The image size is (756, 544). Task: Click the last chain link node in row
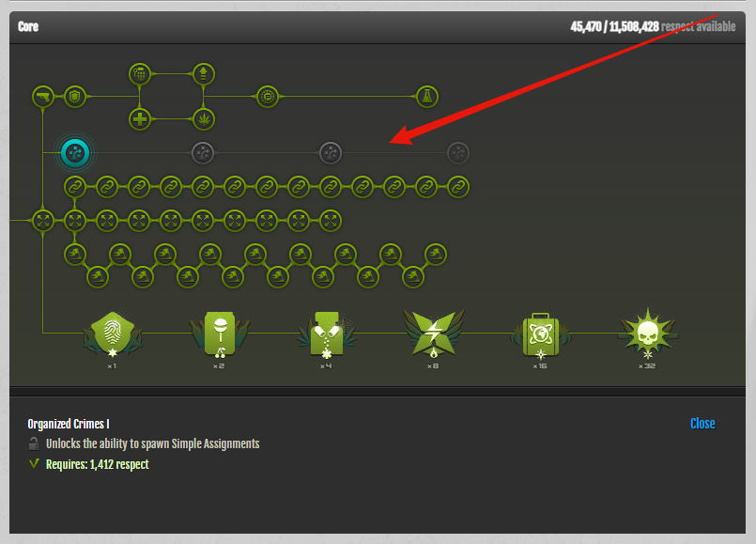458,187
